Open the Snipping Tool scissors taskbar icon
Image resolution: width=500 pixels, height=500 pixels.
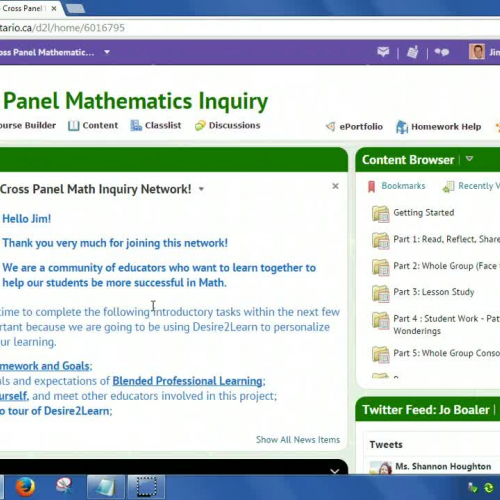(64, 486)
